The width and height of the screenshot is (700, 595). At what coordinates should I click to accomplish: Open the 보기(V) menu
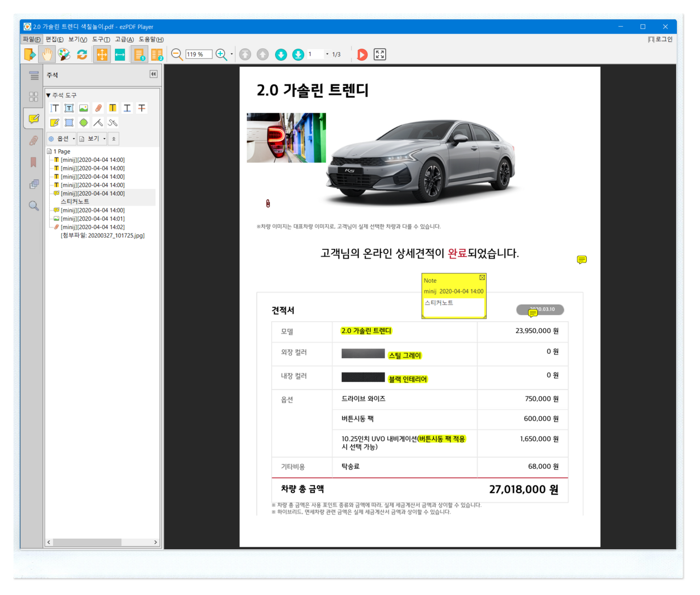click(x=78, y=39)
